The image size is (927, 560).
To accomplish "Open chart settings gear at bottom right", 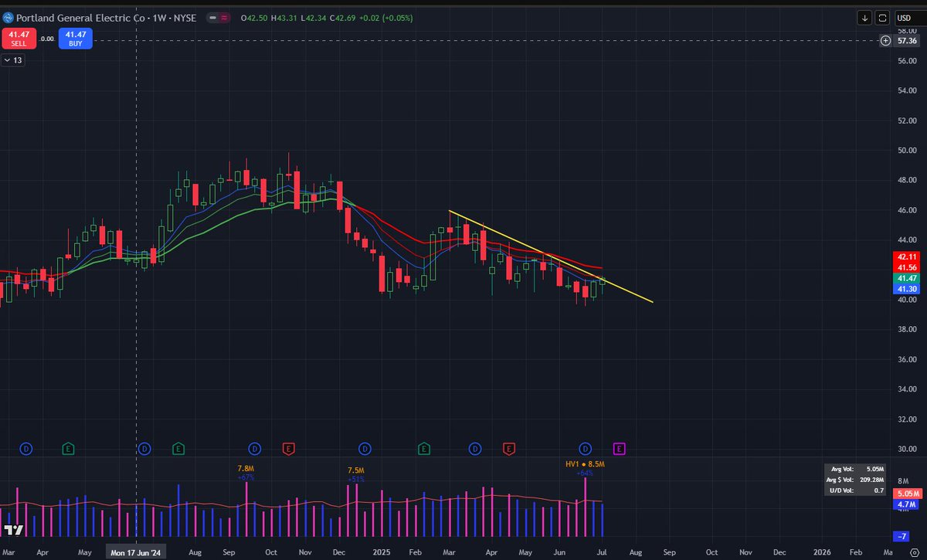I will (914, 553).
